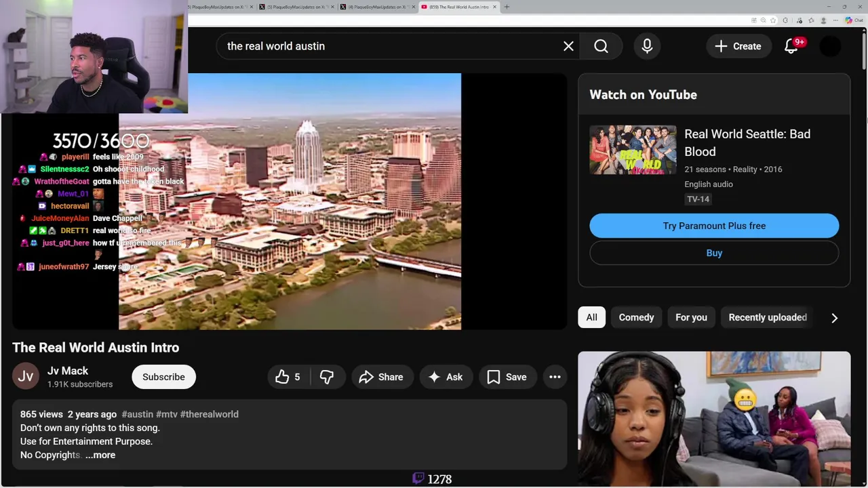
Task: Dislike the video with thumbs down
Action: click(327, 377)
